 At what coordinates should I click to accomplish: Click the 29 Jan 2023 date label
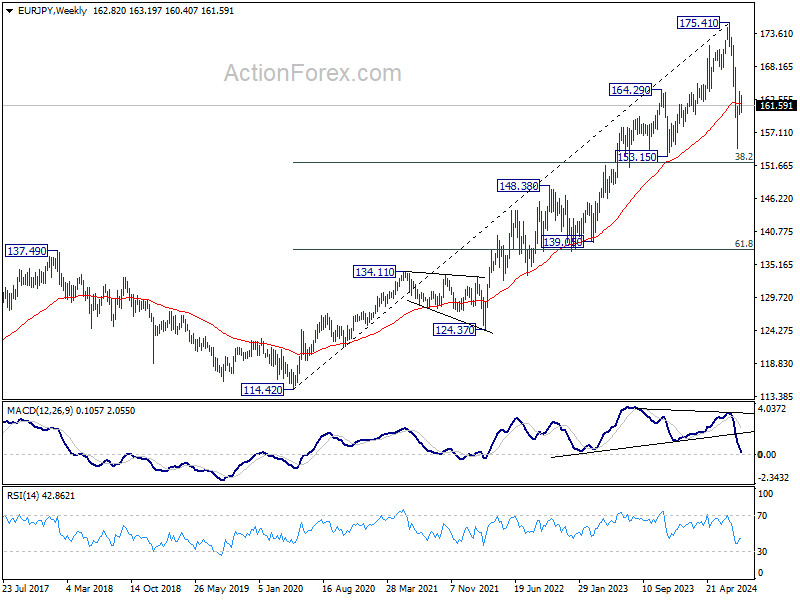(603, 589)
